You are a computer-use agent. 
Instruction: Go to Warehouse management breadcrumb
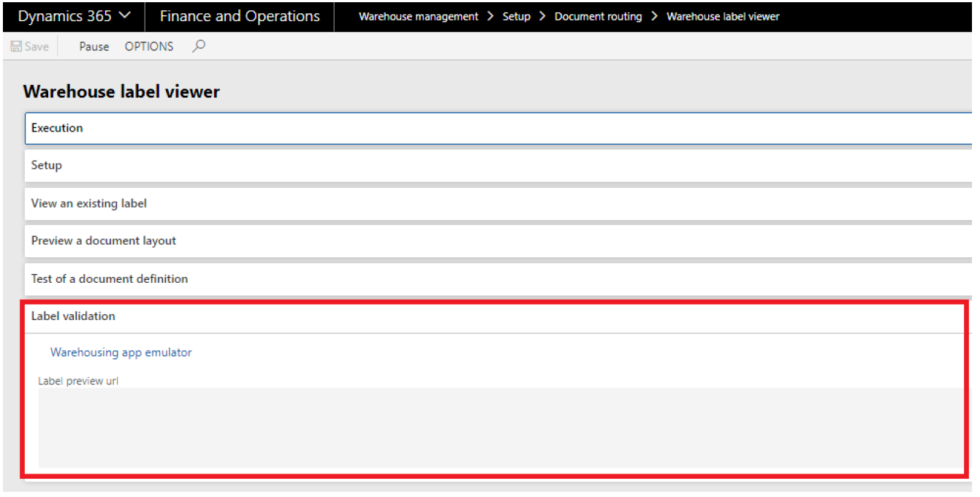point(419,16)
